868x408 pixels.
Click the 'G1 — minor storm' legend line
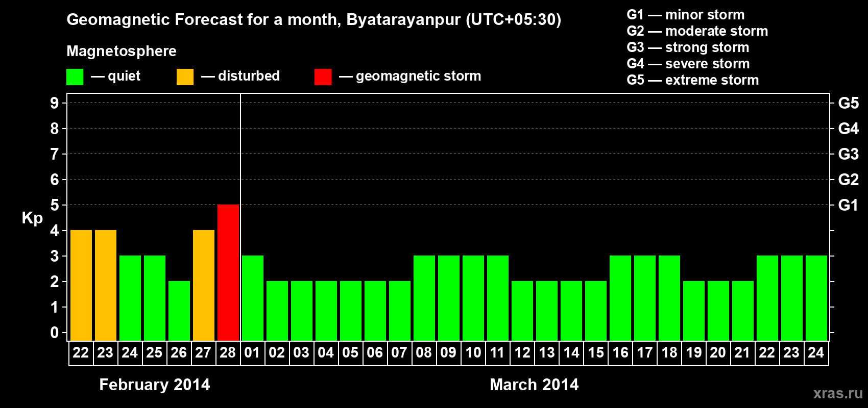click(686, 15)
